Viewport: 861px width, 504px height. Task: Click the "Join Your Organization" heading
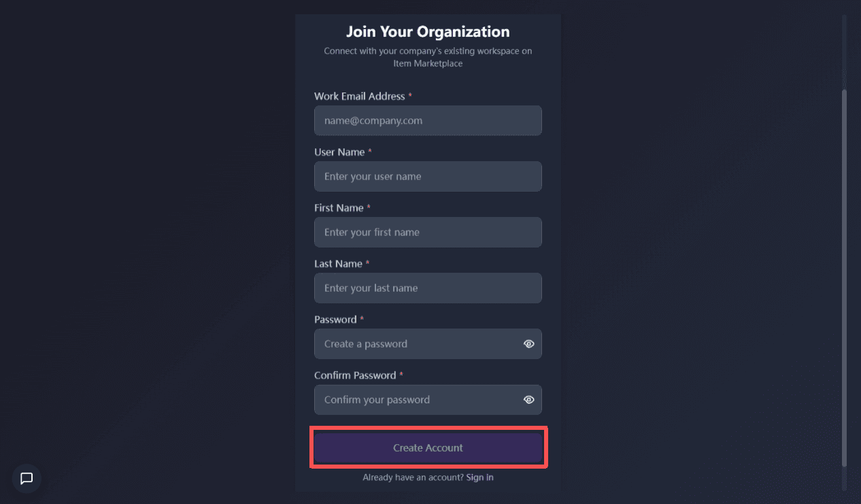coord(428,32)
